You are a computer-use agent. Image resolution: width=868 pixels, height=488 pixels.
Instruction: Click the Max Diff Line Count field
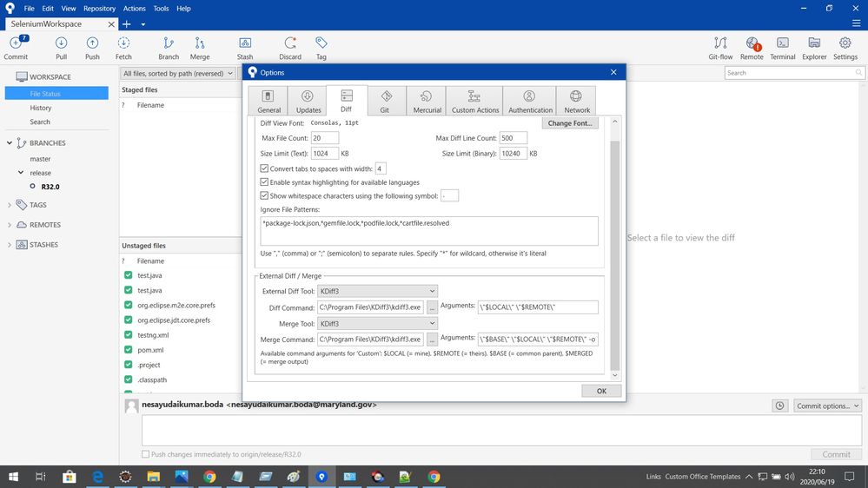pyautogui.click(x=514, y=138)
